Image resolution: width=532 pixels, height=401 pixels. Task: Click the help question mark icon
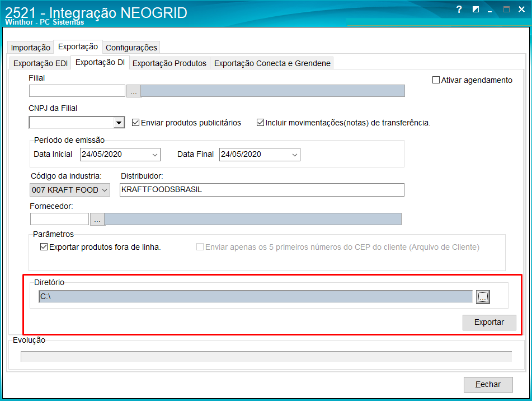click(x=459, y=10)
